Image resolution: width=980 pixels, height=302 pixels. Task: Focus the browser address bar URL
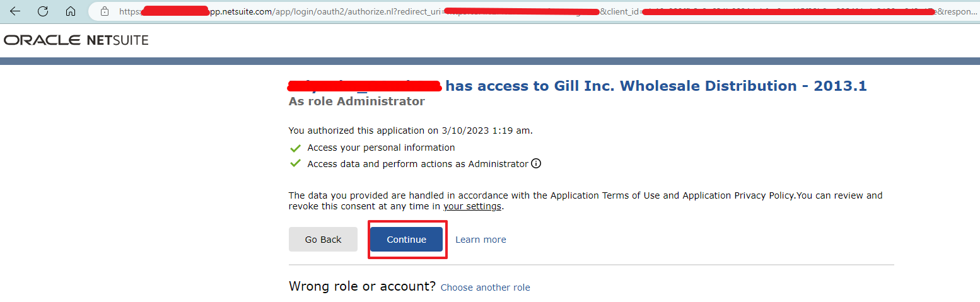pyautogui.click(x=536, y=11)
